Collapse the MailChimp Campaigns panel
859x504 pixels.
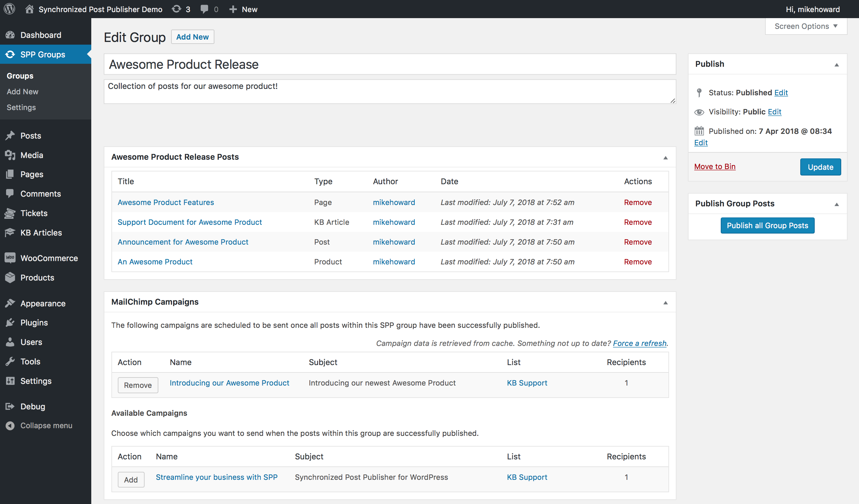pos(665,303)
